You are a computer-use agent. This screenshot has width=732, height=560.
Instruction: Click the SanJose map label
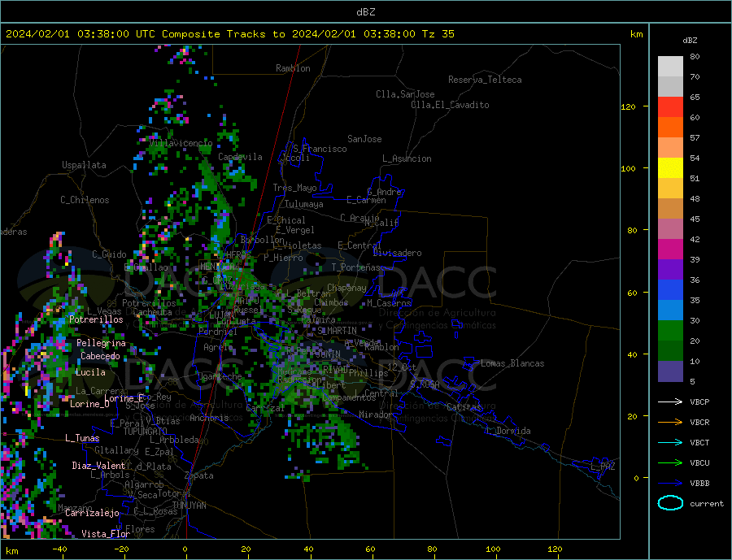coord(364,139)
